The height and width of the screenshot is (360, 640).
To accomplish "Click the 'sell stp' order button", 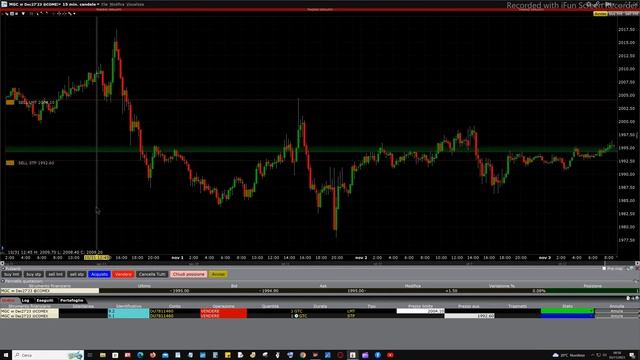I will pyautogui.click(x=77, y=274).
